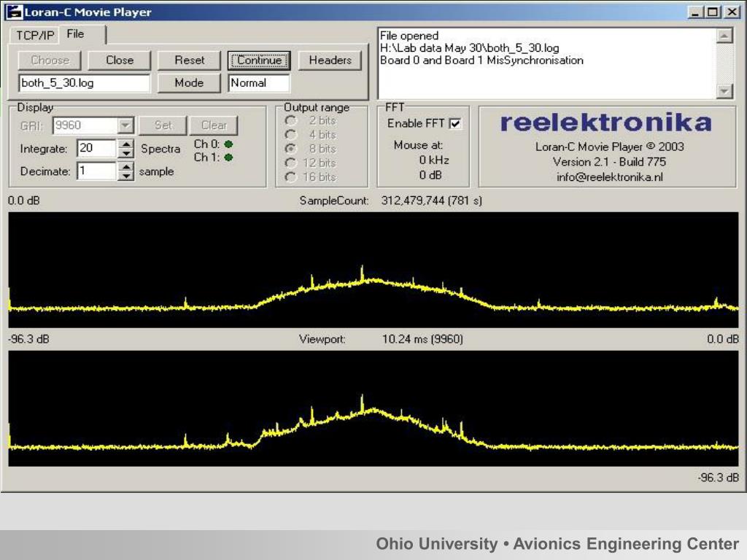Click the lower spectrum plot

[x=373, y=408]
